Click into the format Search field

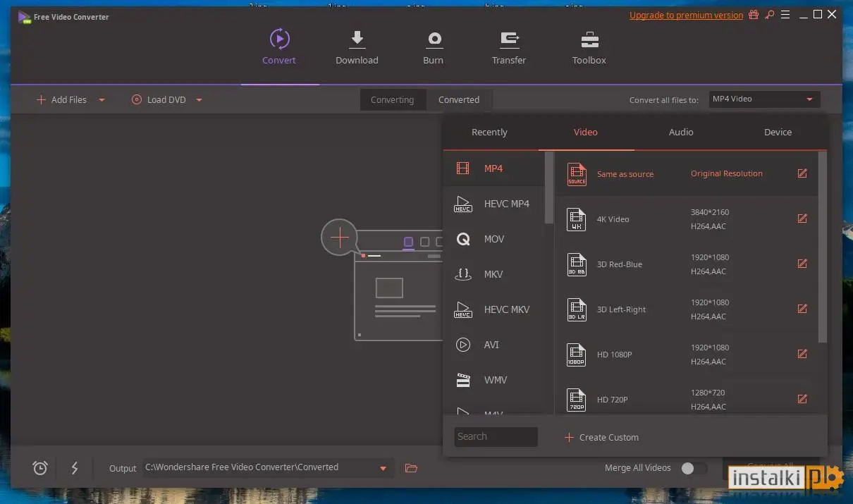click(496, 437)
